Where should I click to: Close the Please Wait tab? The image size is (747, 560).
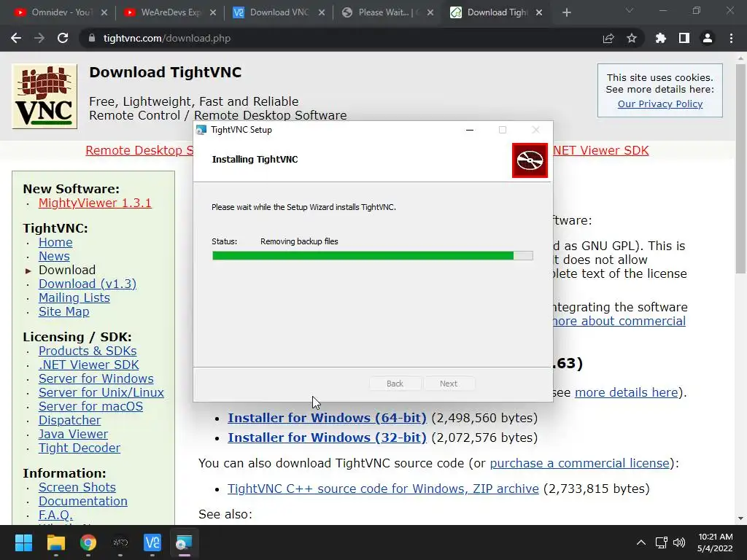430,12
